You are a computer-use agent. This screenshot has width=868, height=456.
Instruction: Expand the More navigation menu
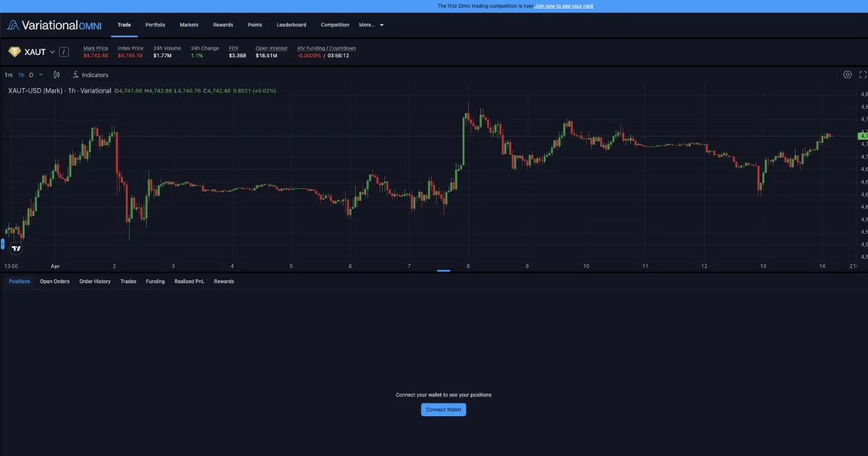pyautogui.click(x=371, y=25)
